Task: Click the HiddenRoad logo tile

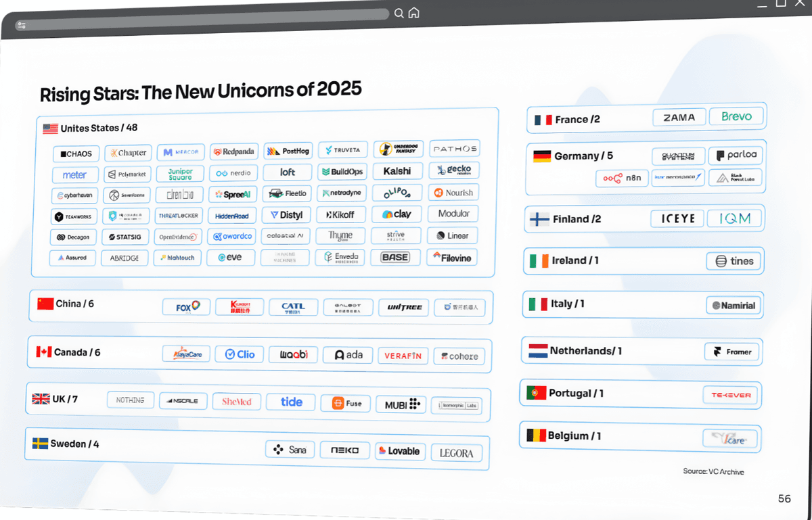Action: tap(232, 216)
